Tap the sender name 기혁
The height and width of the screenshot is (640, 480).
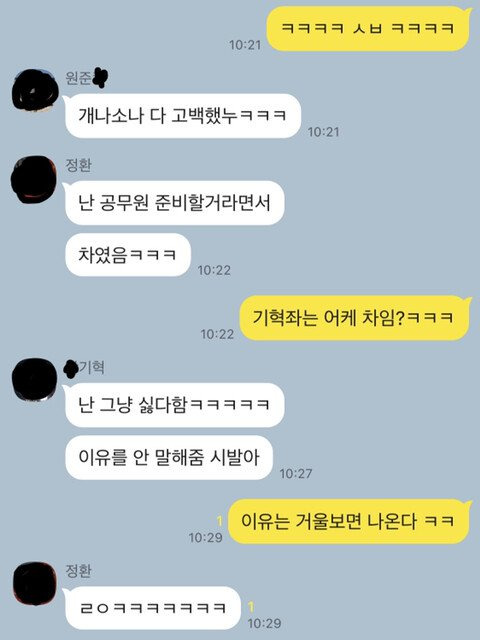[x=91, y=367]
